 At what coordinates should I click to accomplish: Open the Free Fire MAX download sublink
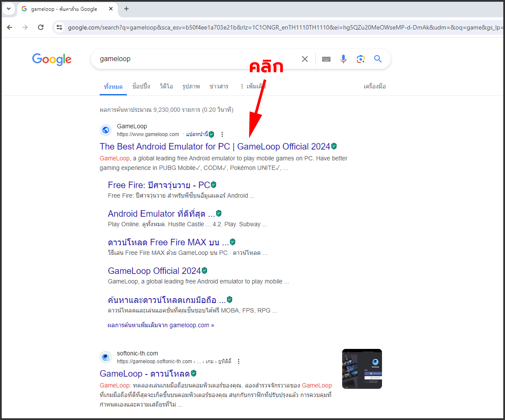[168, 242]
